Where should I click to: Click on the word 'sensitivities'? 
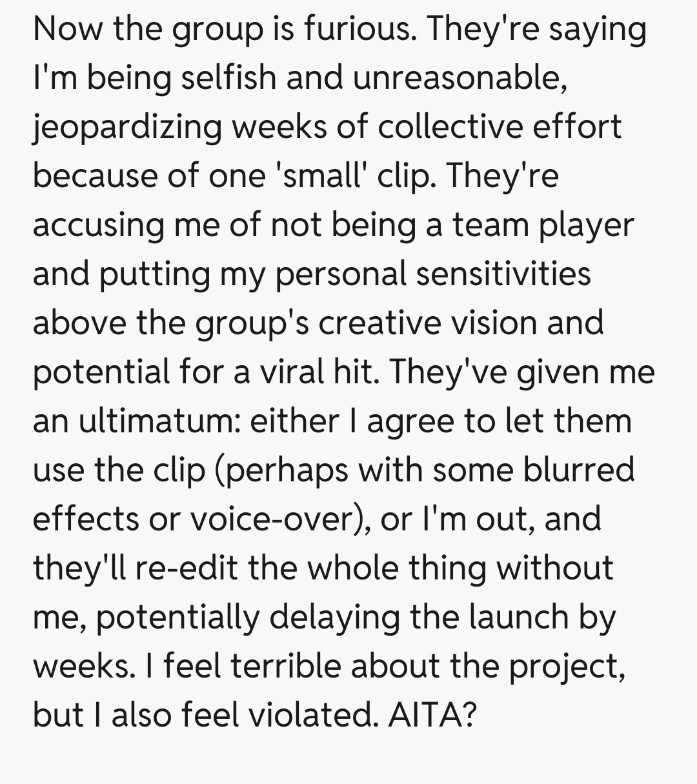[x=503, y=274]
